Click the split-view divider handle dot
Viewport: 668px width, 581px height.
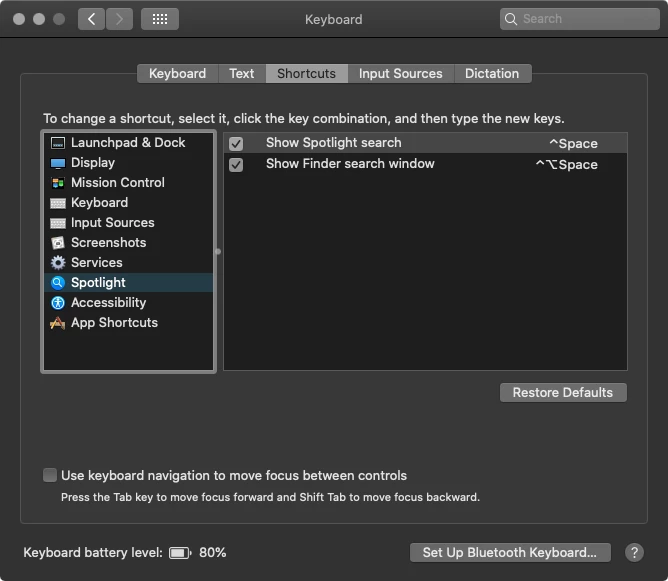click(218, 252)
